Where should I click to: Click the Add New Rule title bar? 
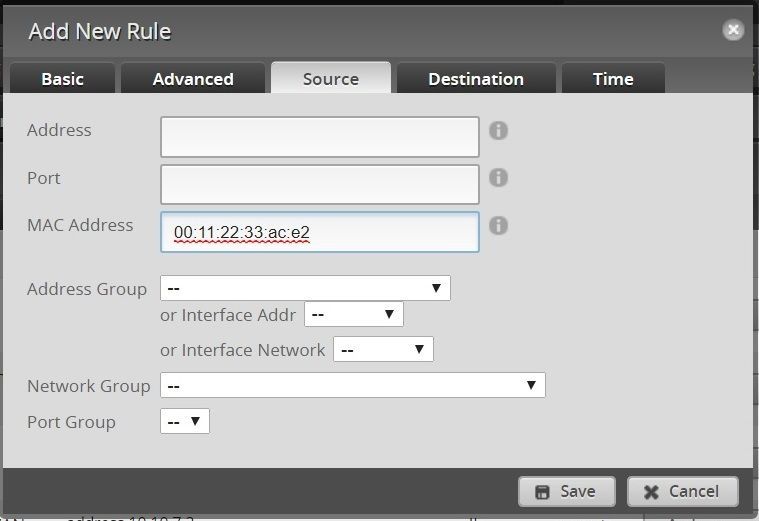click(350, 31)
